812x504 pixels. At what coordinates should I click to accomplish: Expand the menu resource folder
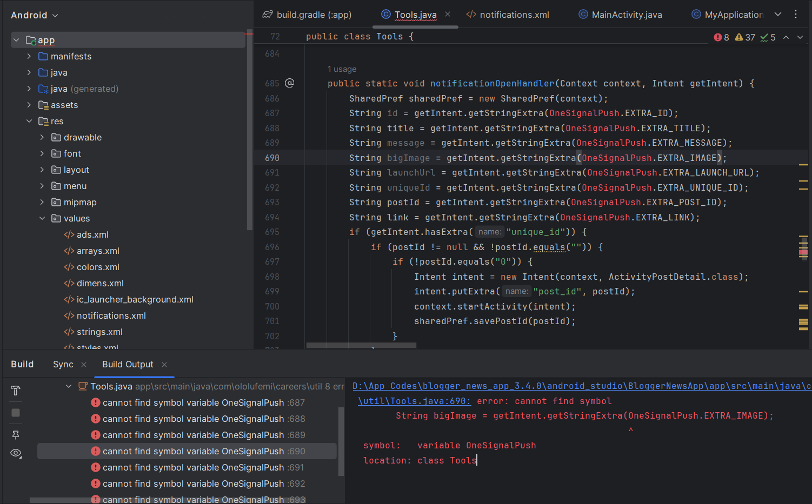pyautogui.click(x=42, y=186)
